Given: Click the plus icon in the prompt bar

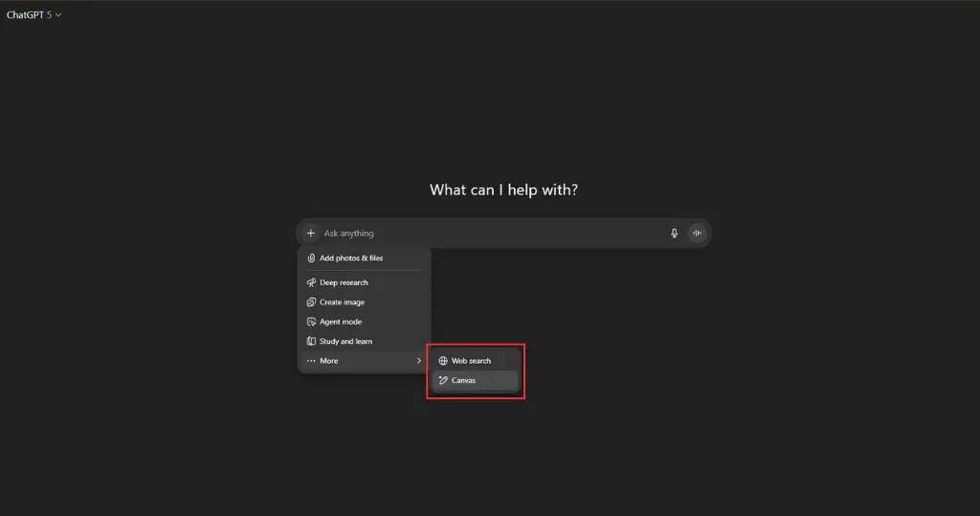Looking at the screenshot, I should pyautogui.click(x=311, y=234).
